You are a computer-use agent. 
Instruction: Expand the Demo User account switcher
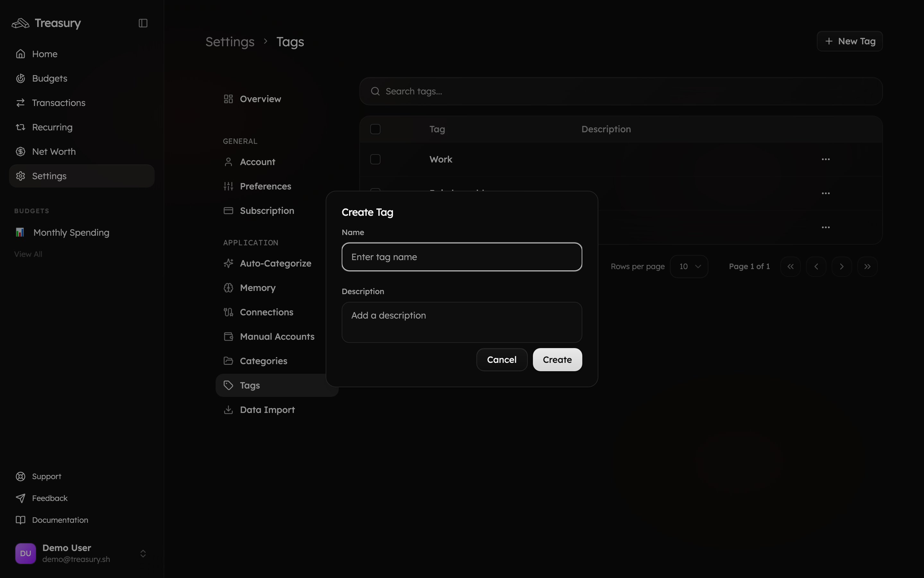tap(143, 554)
